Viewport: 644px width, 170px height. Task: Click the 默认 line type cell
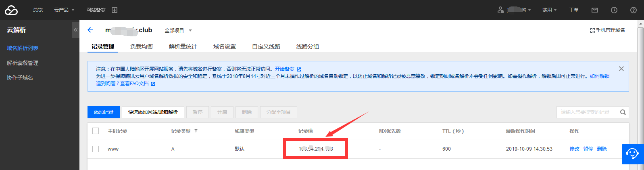tap(240, 149)
